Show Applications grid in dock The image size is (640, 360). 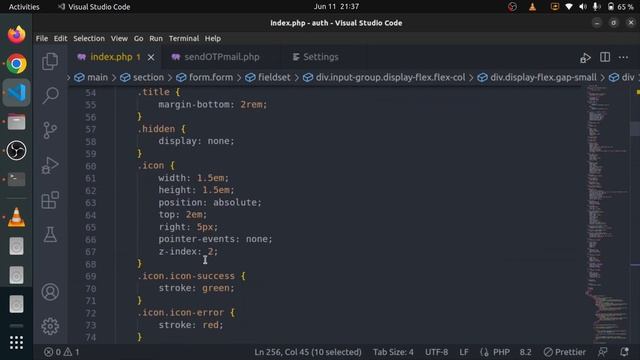pos(16,342)
